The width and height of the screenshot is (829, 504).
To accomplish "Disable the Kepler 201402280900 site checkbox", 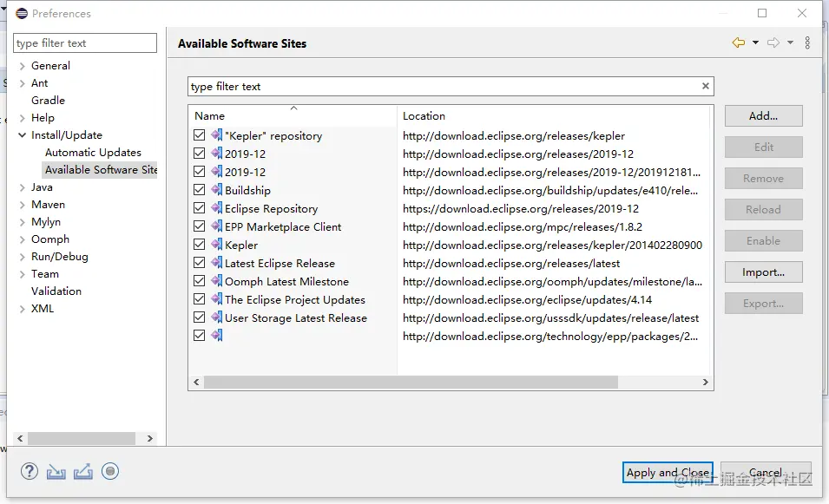I will [200, 245].
